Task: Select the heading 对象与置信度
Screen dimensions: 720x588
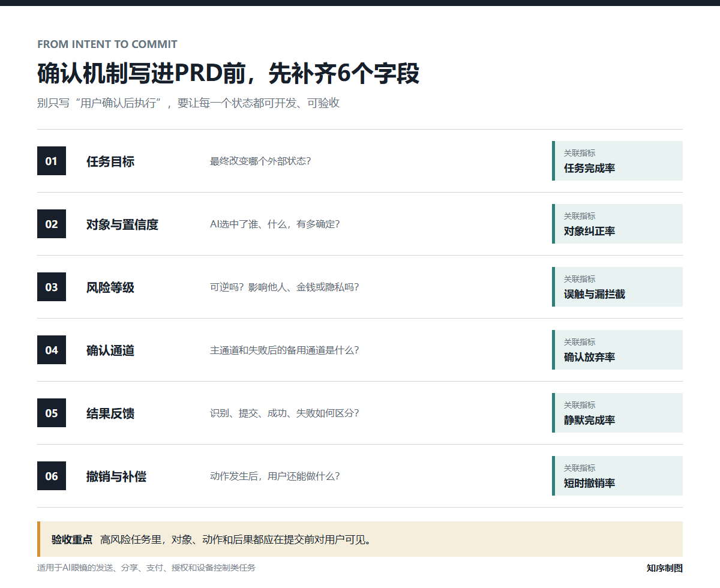Action: point(122,224)
